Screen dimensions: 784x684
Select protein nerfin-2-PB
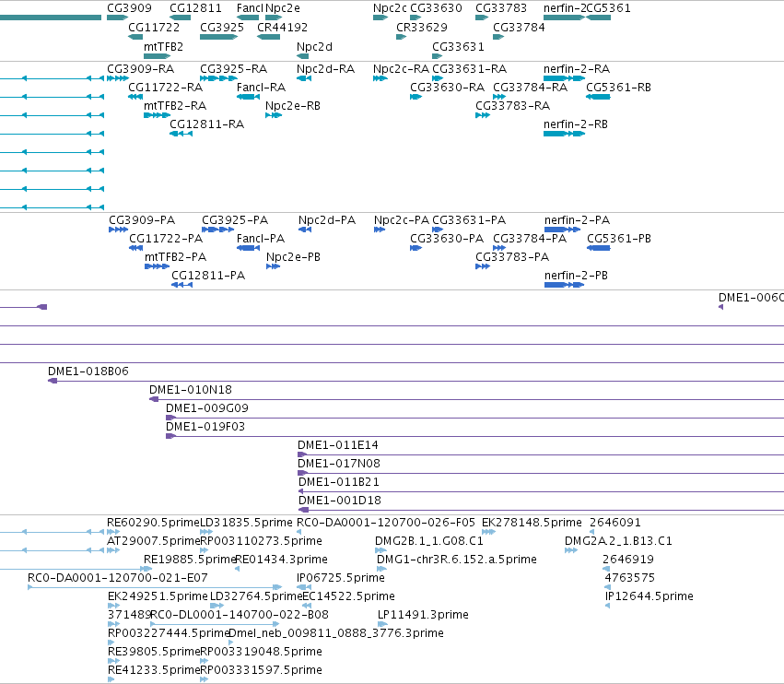click(564, 285)
